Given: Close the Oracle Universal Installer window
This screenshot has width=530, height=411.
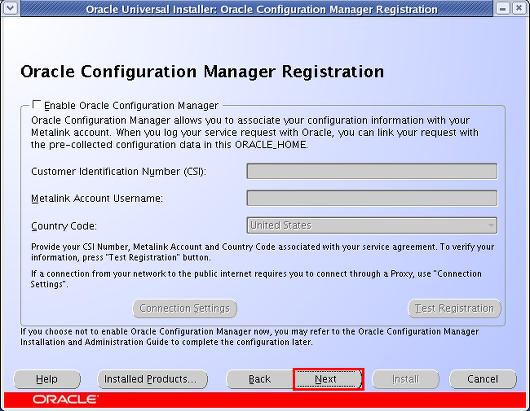Looking at the screenshot, I should (x=519, y=8).
